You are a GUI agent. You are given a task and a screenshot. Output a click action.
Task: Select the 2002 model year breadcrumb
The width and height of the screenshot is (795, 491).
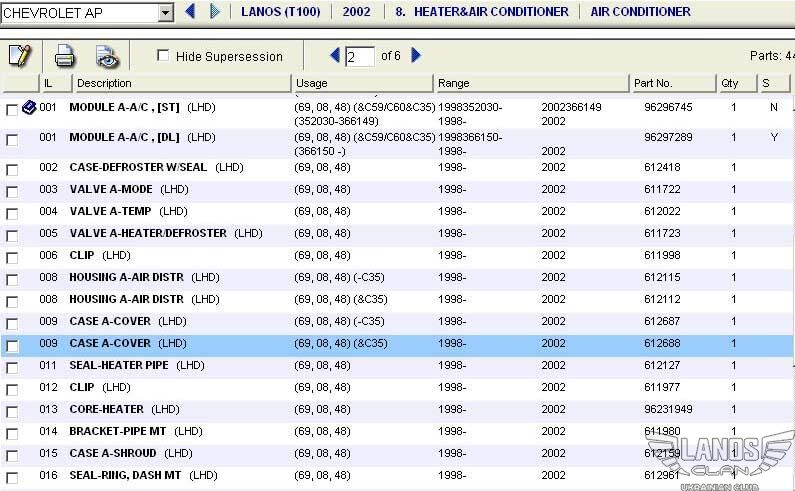point(356,12)
